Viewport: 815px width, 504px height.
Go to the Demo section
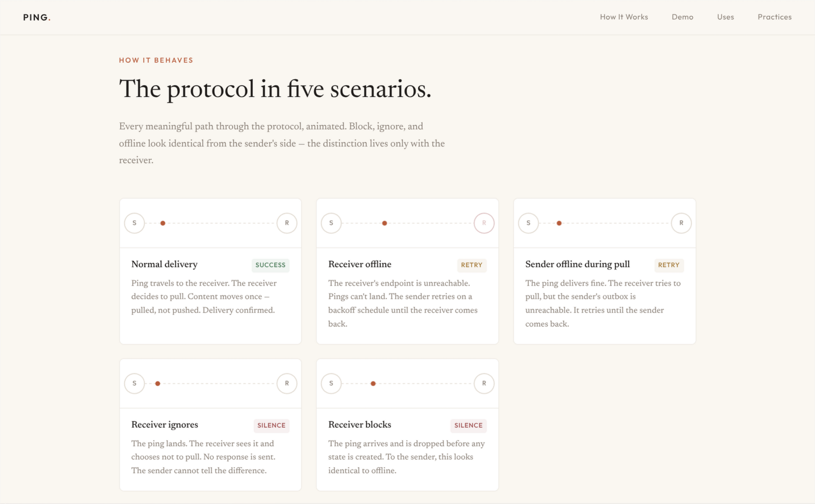pos(682,17)
